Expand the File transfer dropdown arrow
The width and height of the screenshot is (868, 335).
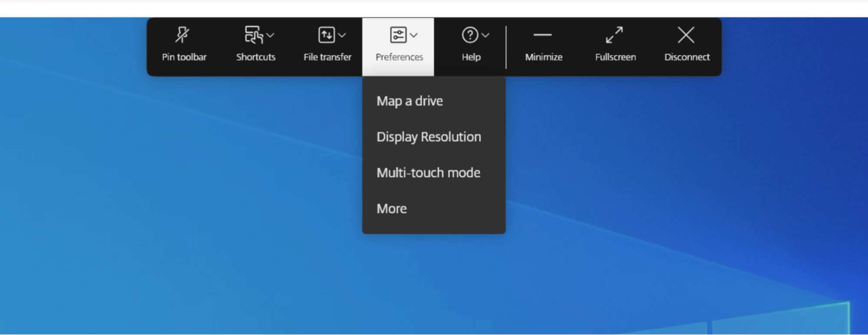[342, 35]
